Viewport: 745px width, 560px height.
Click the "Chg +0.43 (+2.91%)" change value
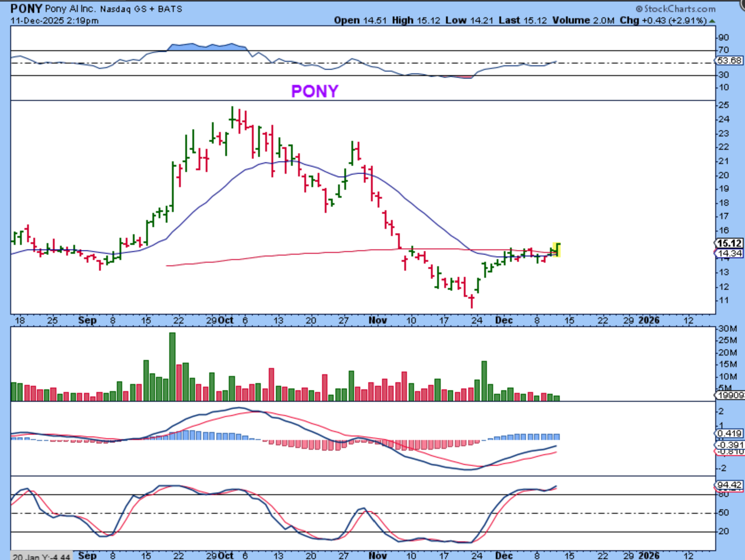click(x=663, y=20)
